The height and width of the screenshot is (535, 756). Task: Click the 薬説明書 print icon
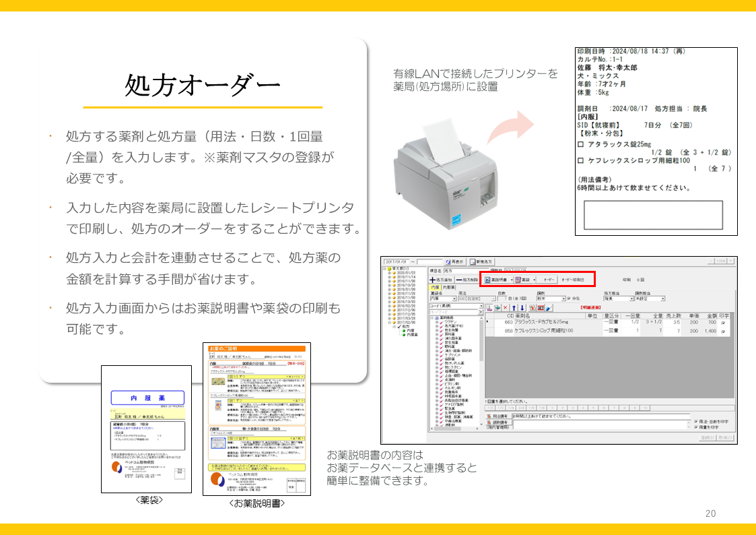pos(487,279)
